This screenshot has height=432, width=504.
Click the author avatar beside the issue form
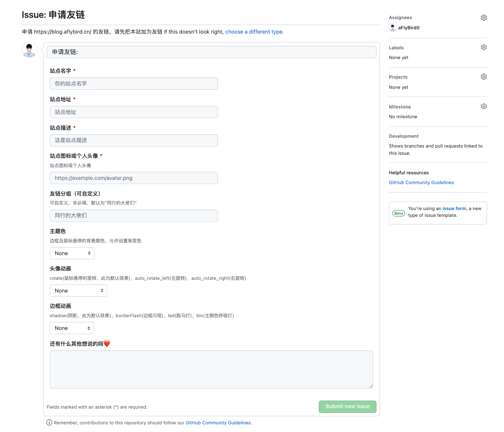pos(29,50)
